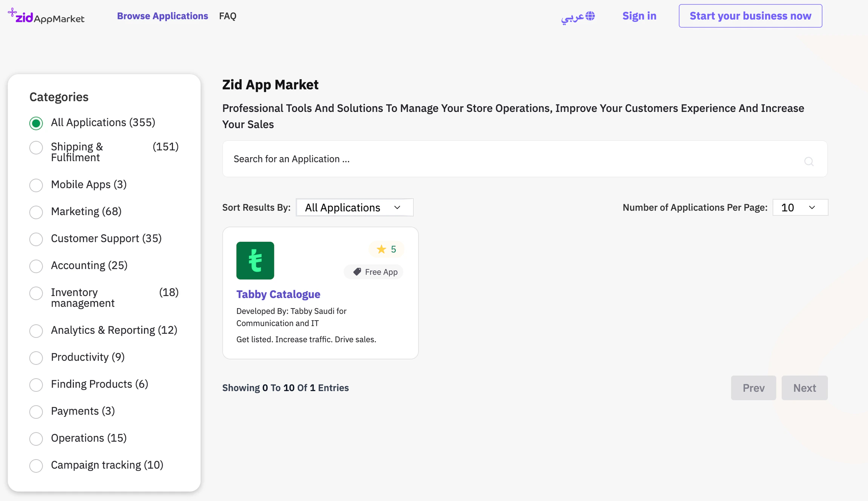Expand the All Applications sort selector

(x=354, y=207)
